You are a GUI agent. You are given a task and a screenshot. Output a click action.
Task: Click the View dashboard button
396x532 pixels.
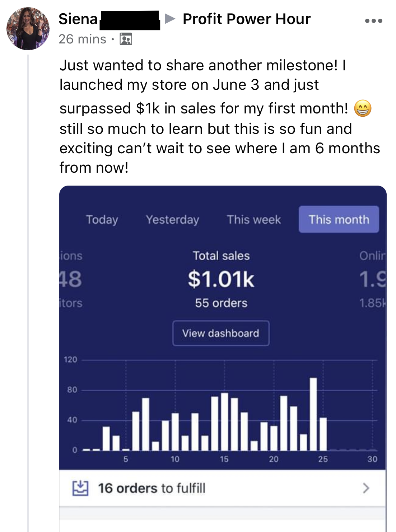[221, 333]
